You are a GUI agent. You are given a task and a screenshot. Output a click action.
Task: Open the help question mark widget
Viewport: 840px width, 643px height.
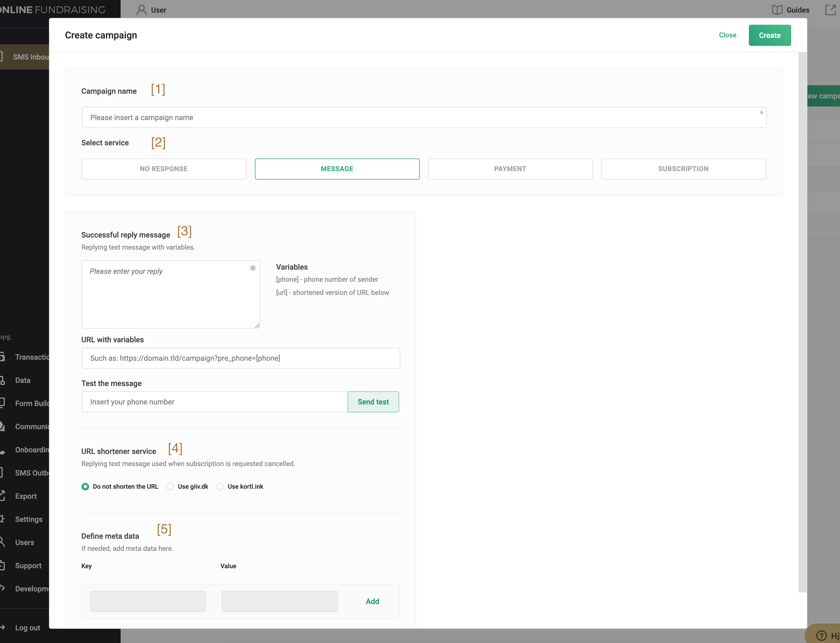point(821,636)
